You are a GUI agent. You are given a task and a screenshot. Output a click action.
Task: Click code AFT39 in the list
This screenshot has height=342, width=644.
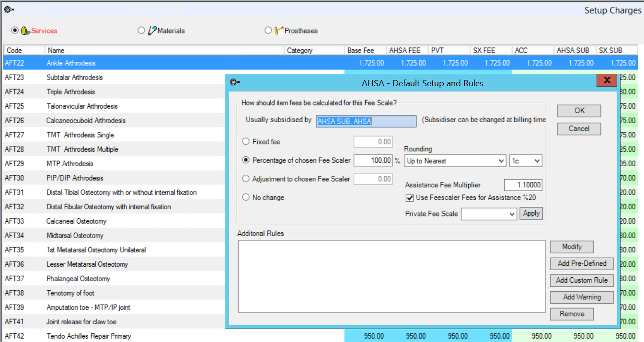coord(14,307)
